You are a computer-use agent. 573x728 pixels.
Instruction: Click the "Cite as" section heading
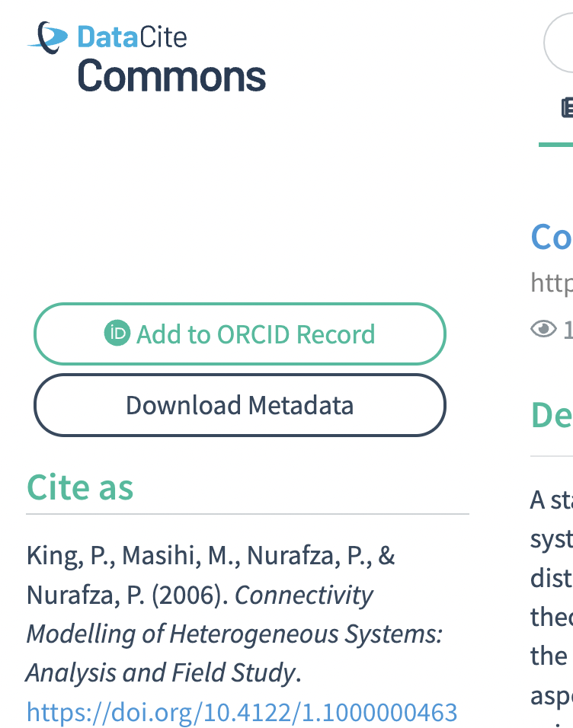(80, 487)
